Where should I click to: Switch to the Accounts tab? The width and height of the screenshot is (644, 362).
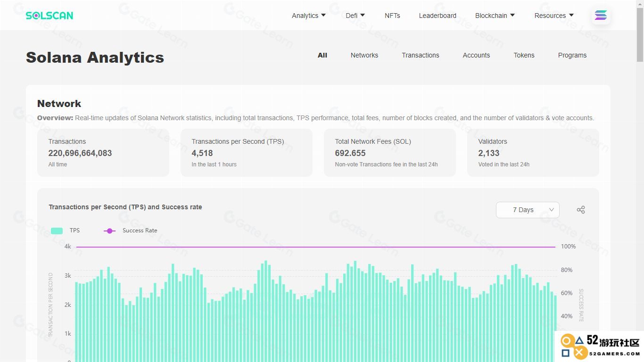click(476, 55)
